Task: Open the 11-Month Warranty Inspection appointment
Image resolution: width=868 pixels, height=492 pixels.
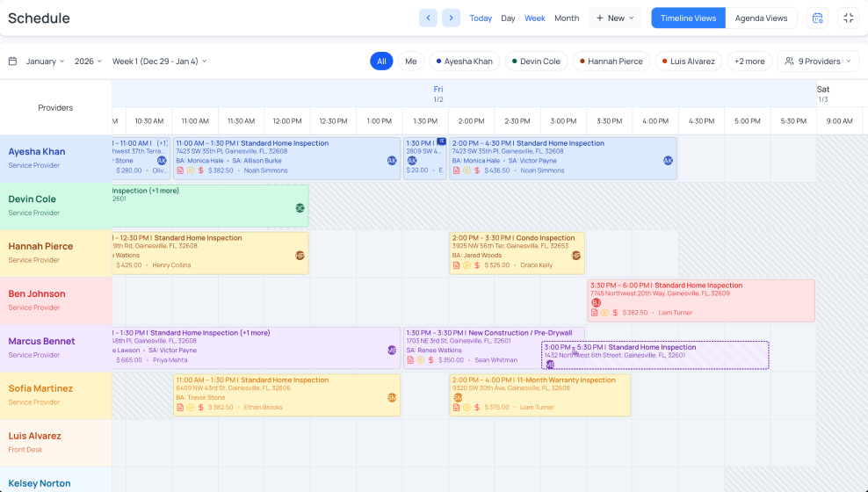Action: (x=539, y=395)
